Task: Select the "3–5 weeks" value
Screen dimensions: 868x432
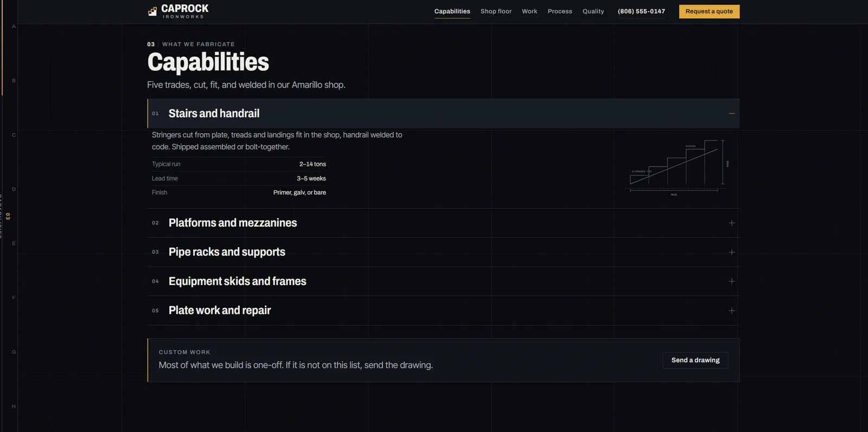Action: (311, 178)
